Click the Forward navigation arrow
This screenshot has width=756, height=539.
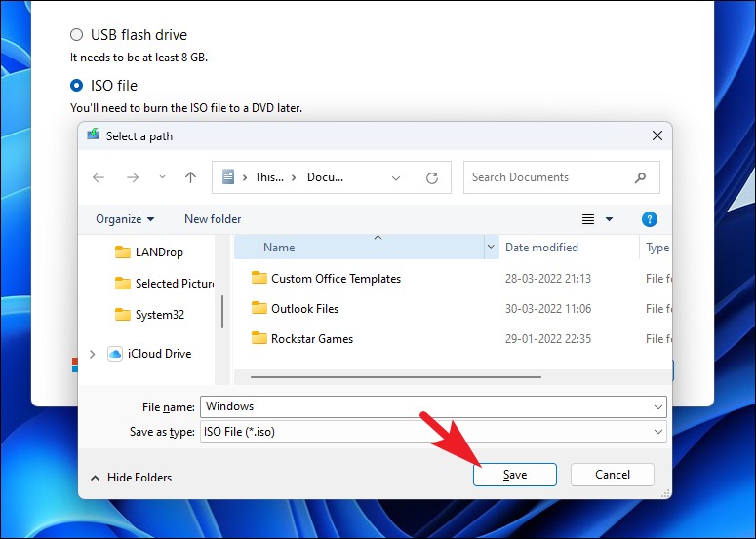(x=133, y=177)
